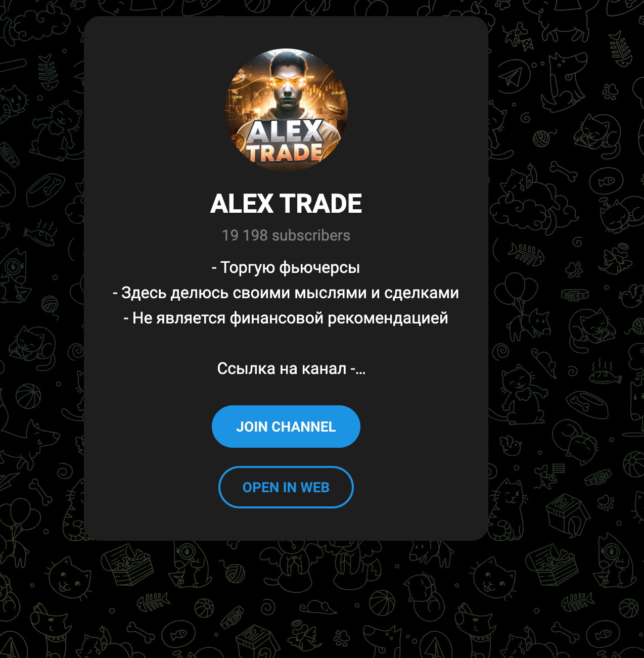Click the silver ALEX word inside avatar logo
This screenshot has width=644, height=658.
(286, 131)
